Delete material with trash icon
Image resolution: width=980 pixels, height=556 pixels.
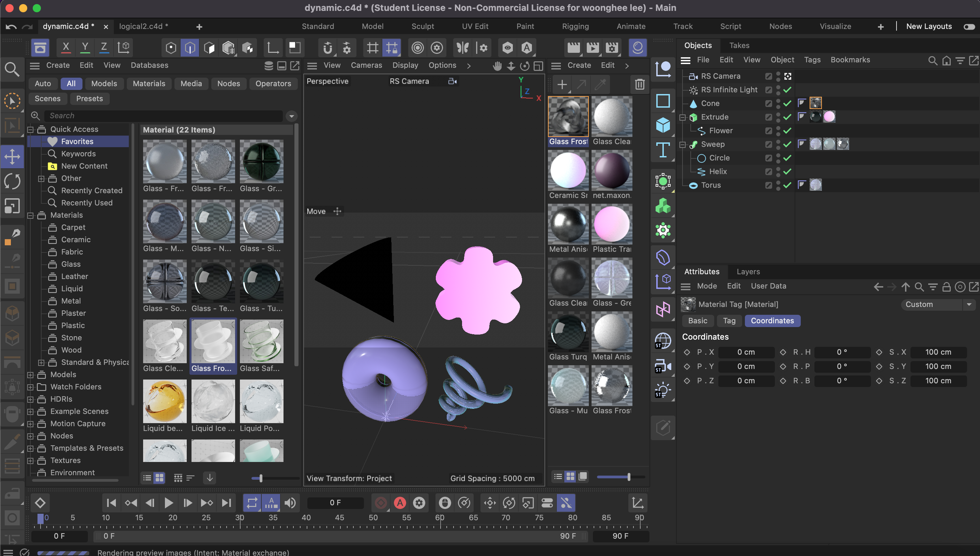tap(640, 84)
